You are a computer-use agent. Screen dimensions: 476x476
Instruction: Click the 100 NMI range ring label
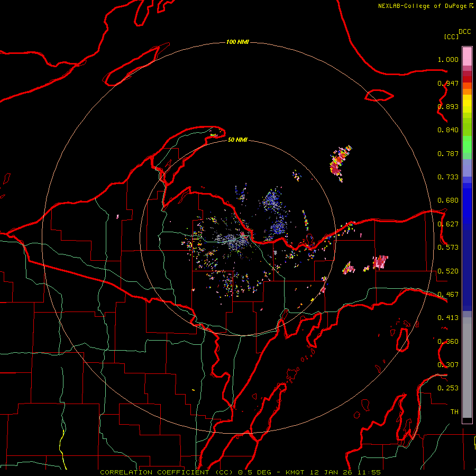point(237,42)
